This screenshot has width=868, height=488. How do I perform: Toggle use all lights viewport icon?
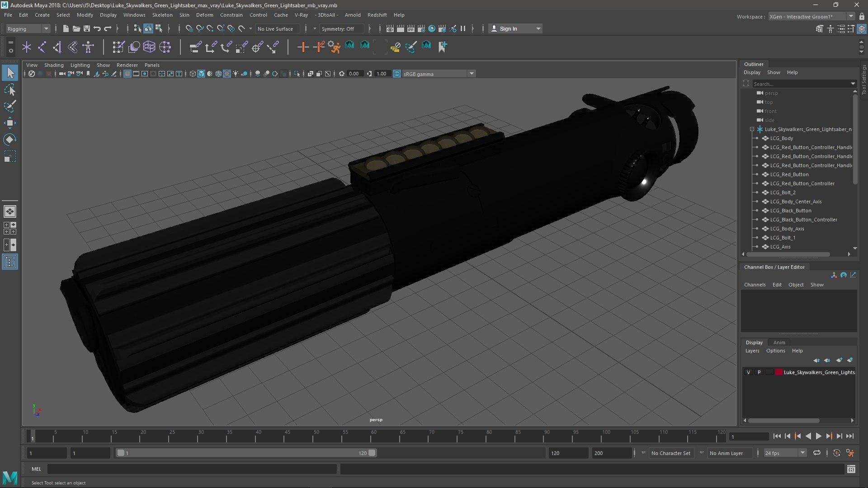[x=236, y=74]
